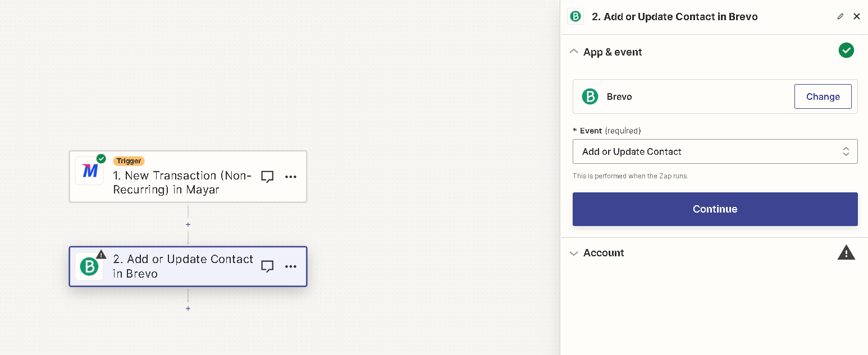Click the Continue button
Image resolution: width=868 pixels, height=355 pixels.
[x=715, y=209]
